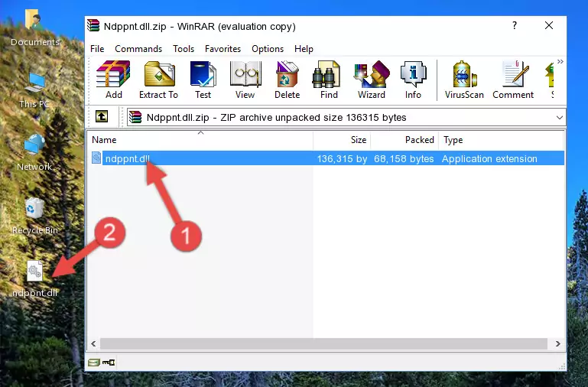Click the Add toolbar icon
Screen dimensions: 588x387
(x=113, y=80)
